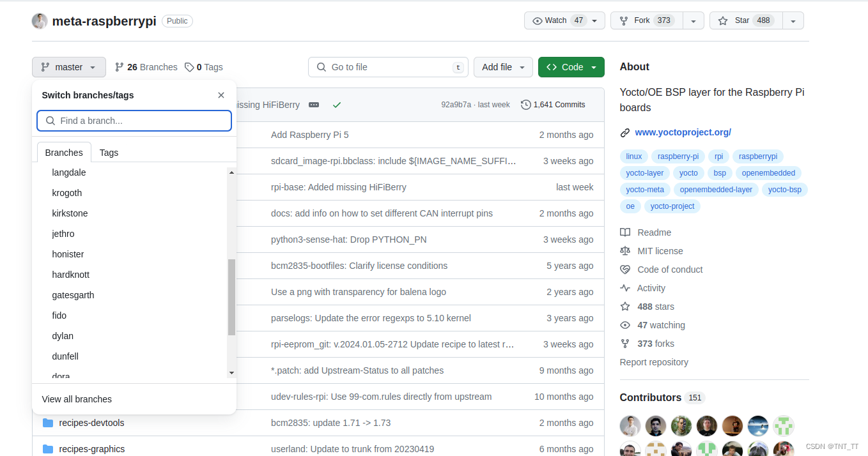Open bcm2835-bootfiles license conditions commit
This screenshot has width=868, height=456.
[x=359, y=266]
